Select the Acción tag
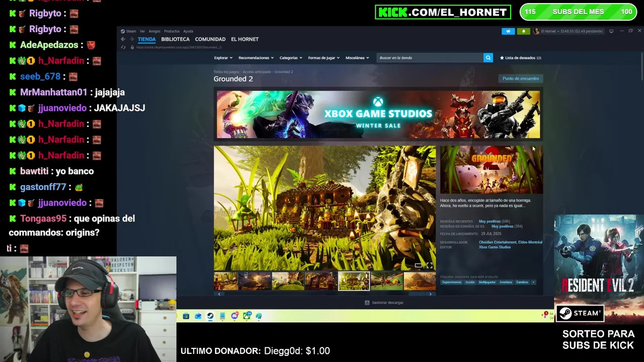 pos(470,282)
